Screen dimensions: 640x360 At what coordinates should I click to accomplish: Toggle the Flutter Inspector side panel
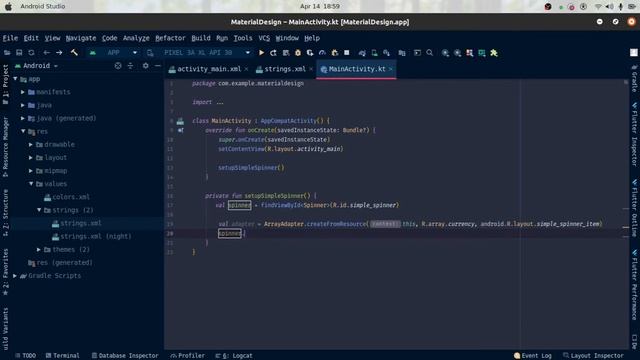click(x=634, y=134)
